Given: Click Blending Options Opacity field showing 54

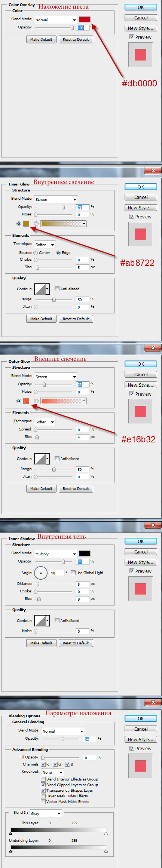Looking at the screenshot, I should (90, 739).
